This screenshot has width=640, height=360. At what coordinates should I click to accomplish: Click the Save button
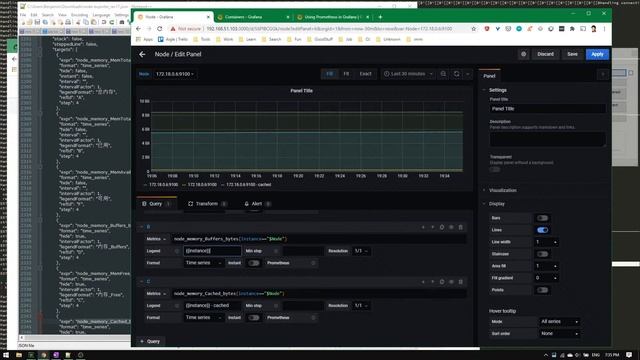(572, 54)
